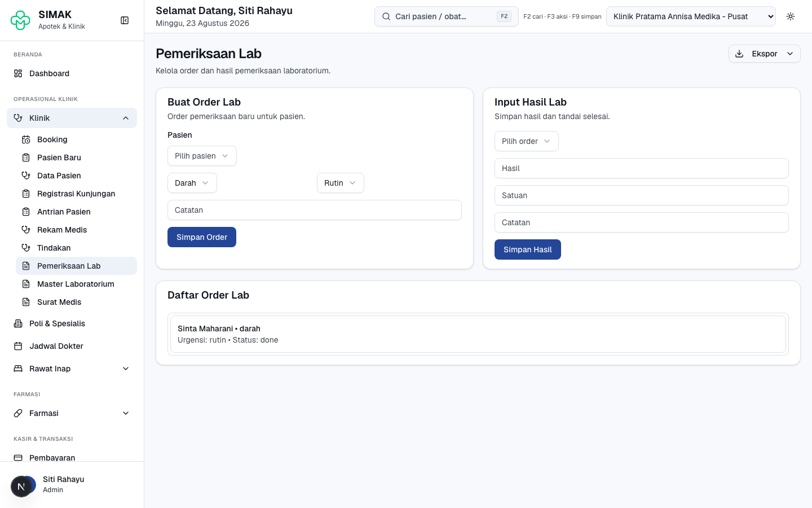Click the Rekam Medis stethoscope icon

click(26, 230)
